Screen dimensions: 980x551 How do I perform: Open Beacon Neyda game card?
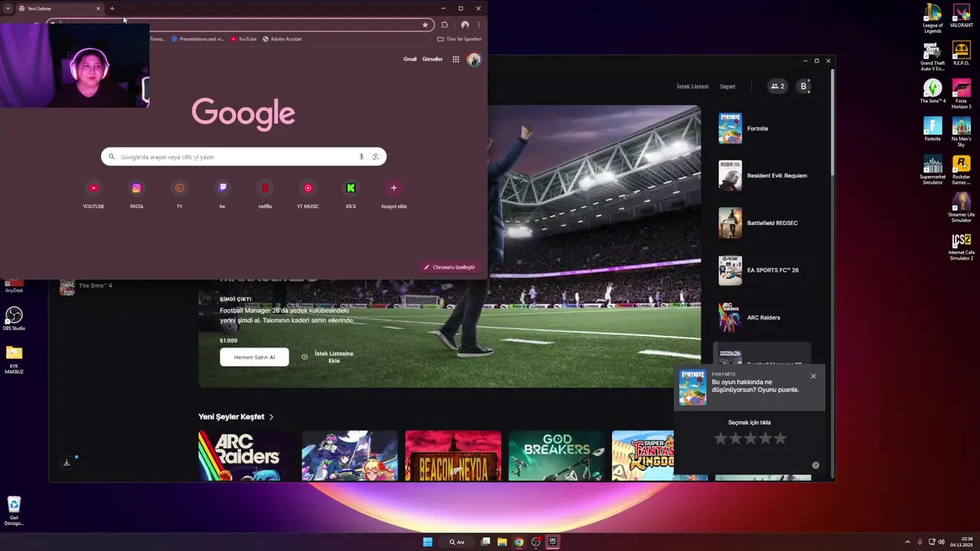point(453,456)
